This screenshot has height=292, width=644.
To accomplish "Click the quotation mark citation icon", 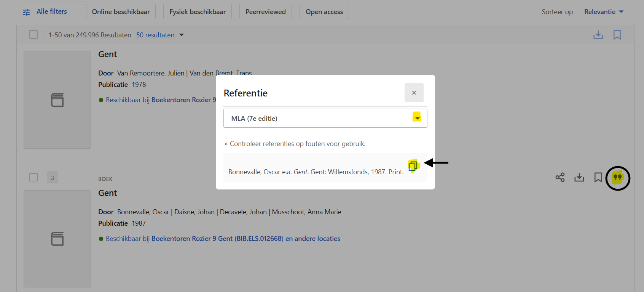I will [617, 178].
